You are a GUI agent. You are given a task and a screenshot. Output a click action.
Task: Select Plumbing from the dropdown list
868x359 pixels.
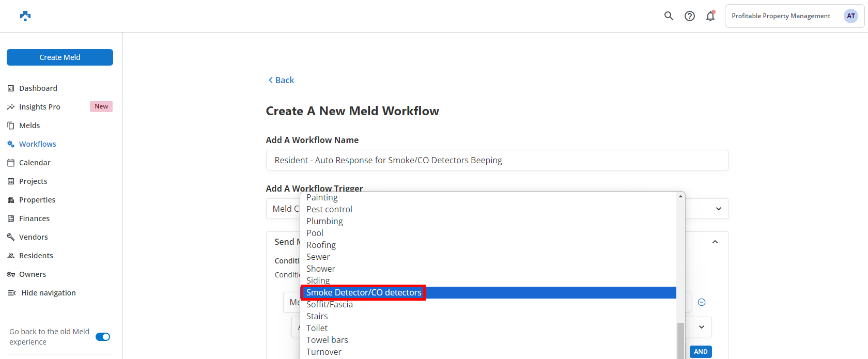pyautogui.click(x=324, y=221)
